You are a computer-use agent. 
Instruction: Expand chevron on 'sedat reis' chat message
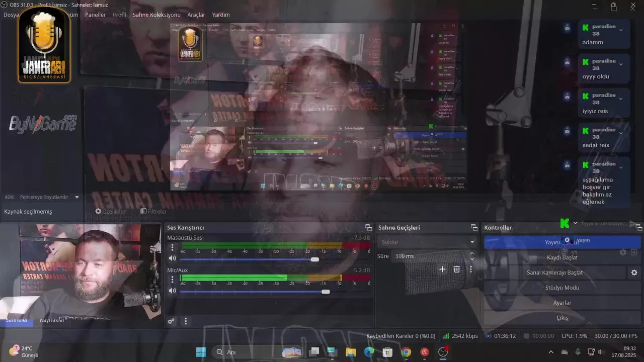tap(620, 133)
